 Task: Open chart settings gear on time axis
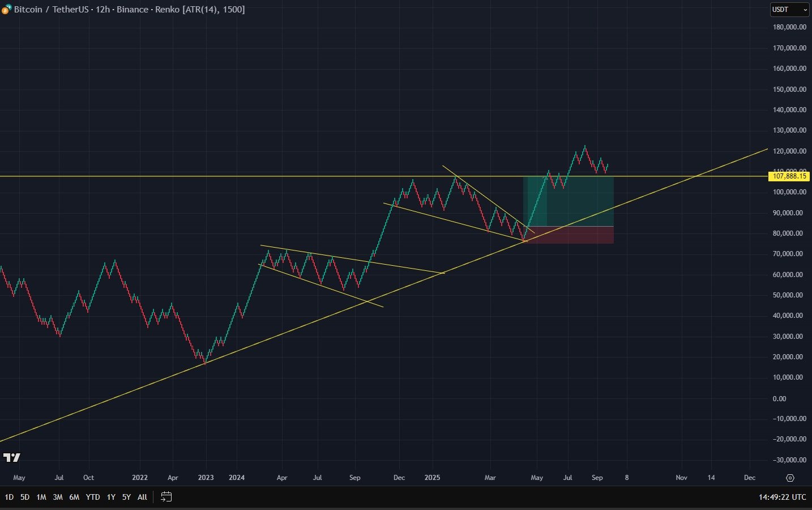click(x=790, y=478)
